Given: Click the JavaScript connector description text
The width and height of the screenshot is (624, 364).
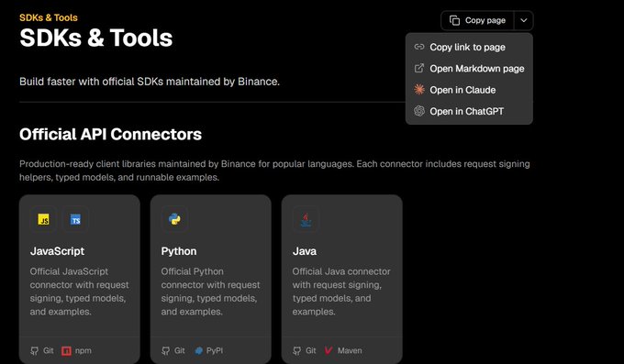Looking at the screenshot, I should tap(79, 292).
